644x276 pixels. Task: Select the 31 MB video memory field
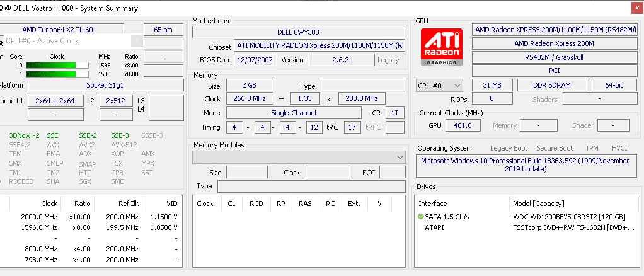(492, 85)
